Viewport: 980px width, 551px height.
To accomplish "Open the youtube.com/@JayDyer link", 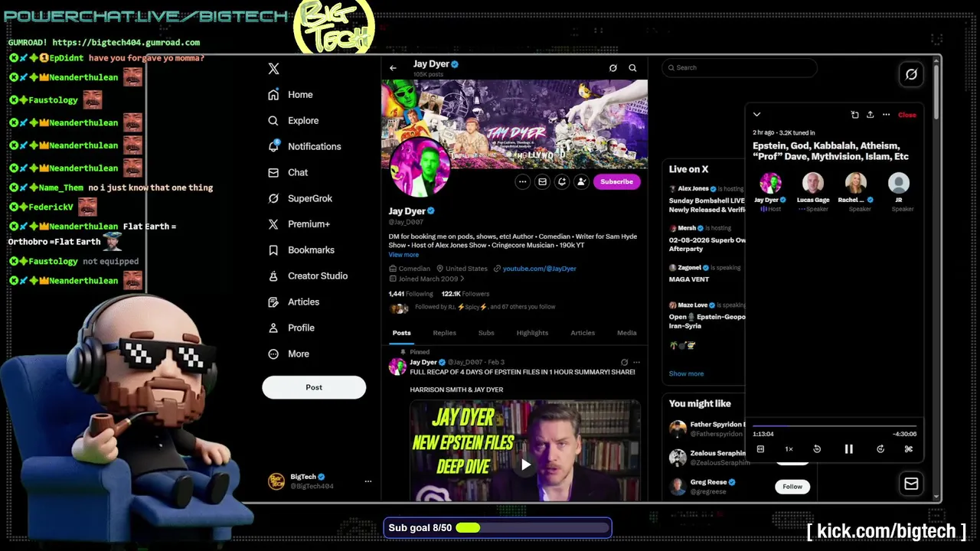I will coord(539,269).
